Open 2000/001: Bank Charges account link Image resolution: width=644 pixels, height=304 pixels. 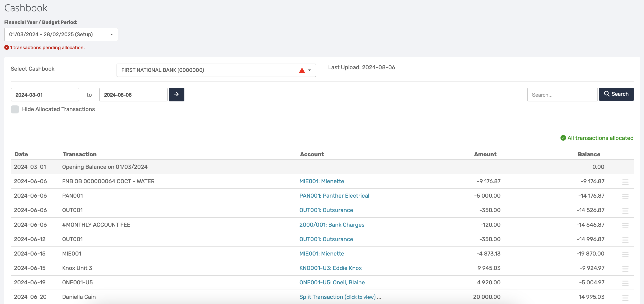click(x=331, y=225)
